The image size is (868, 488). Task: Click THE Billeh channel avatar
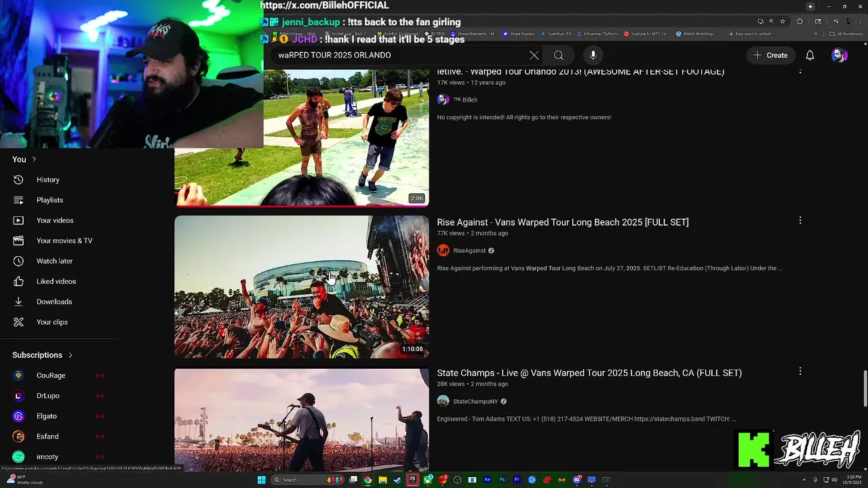443,100
